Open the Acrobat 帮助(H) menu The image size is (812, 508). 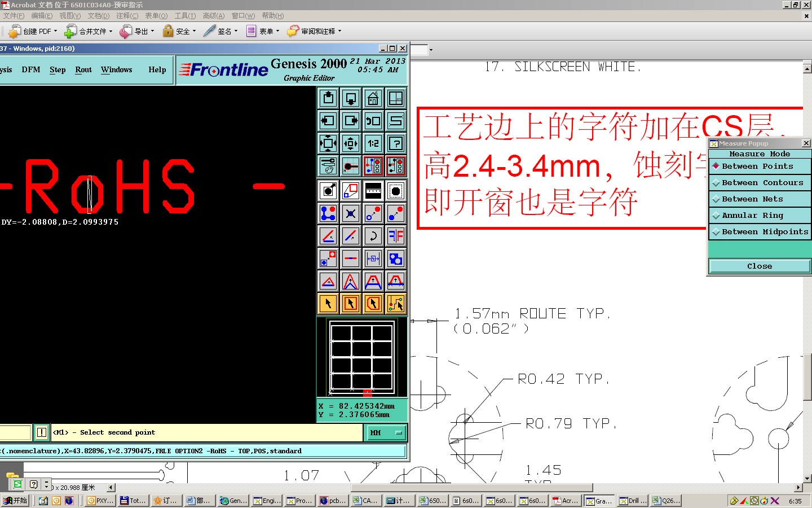point(273,16)
